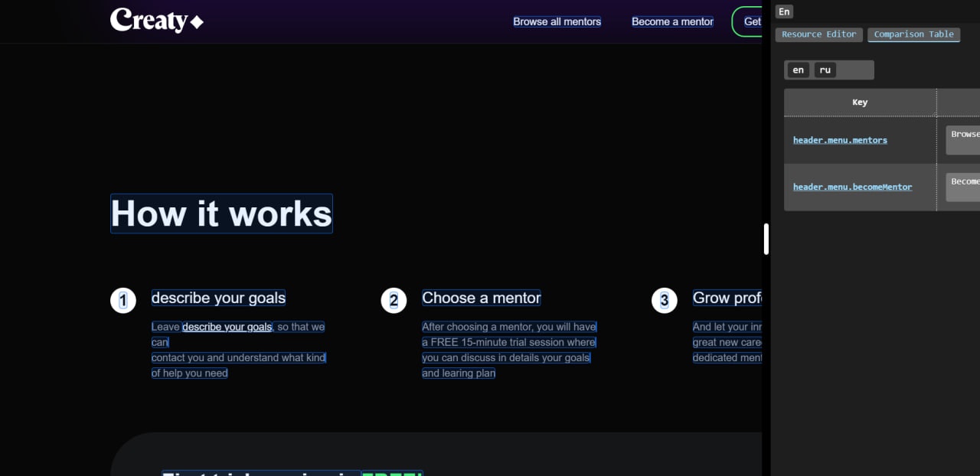Open the header.menu.mentors key link
This screenshot has height=476, width=980.
840,140
